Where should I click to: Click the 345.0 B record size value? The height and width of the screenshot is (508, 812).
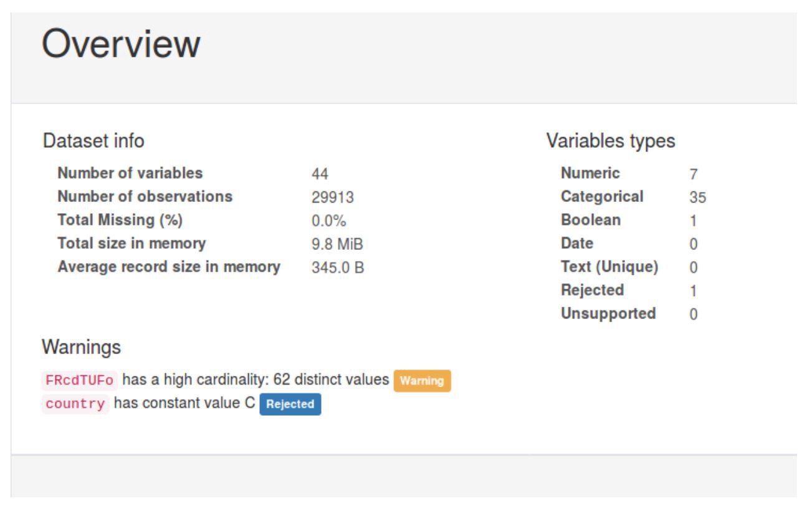pos(337,268)
